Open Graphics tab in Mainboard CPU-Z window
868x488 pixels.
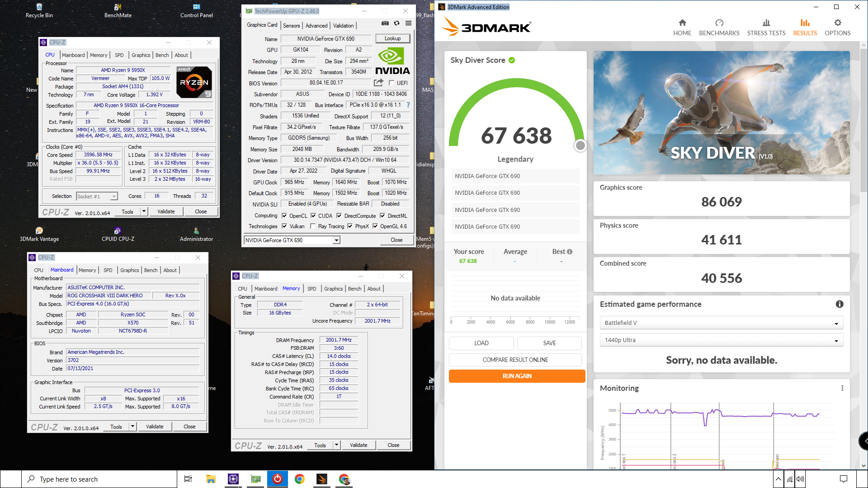point(130,270)
